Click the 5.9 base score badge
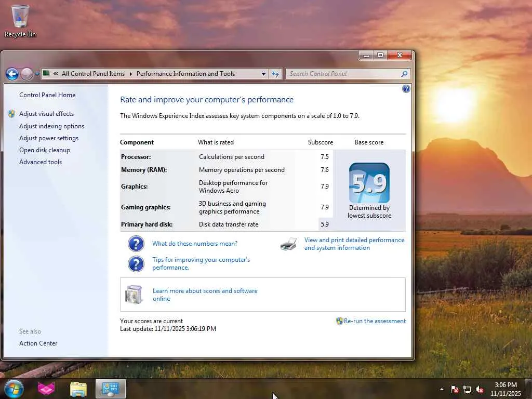 (369, 183)
